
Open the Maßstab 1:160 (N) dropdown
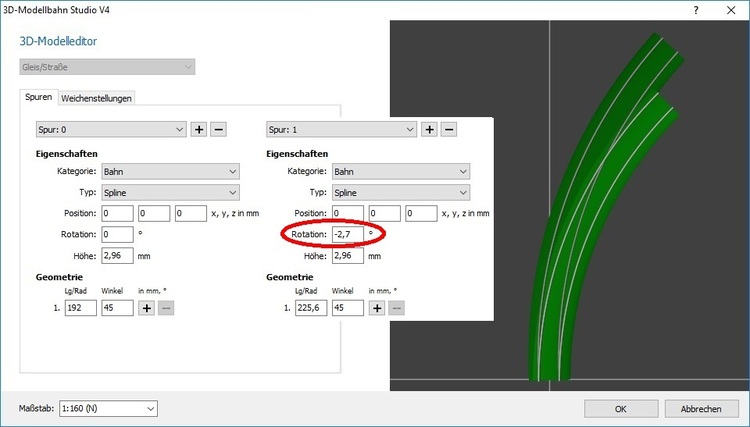click(109, 408)
